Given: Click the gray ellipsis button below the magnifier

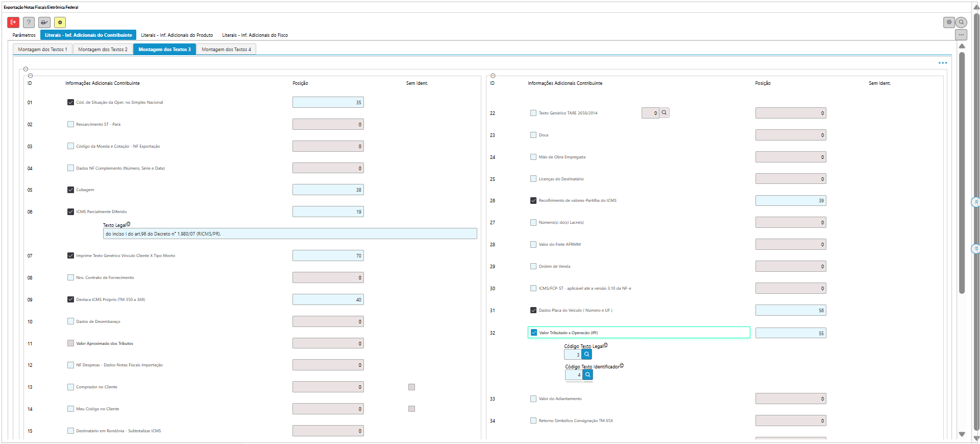Looking at the screenshot, I should pyautogui.click(x=961, y=35).
